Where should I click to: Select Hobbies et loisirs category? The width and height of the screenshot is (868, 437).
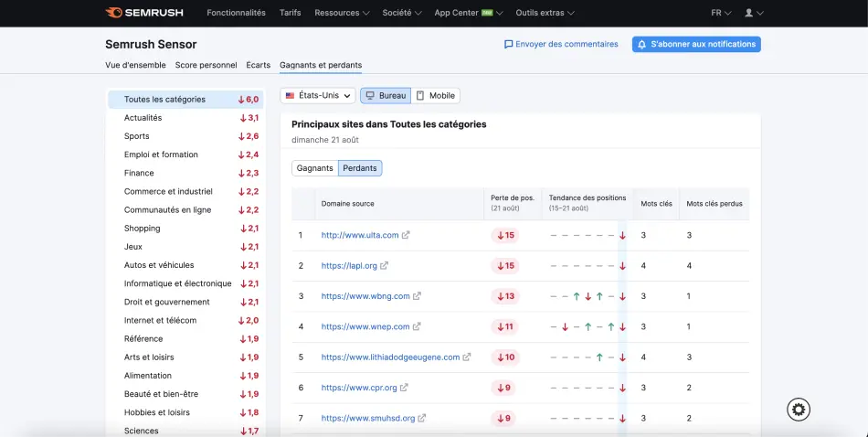coord(185,412)
